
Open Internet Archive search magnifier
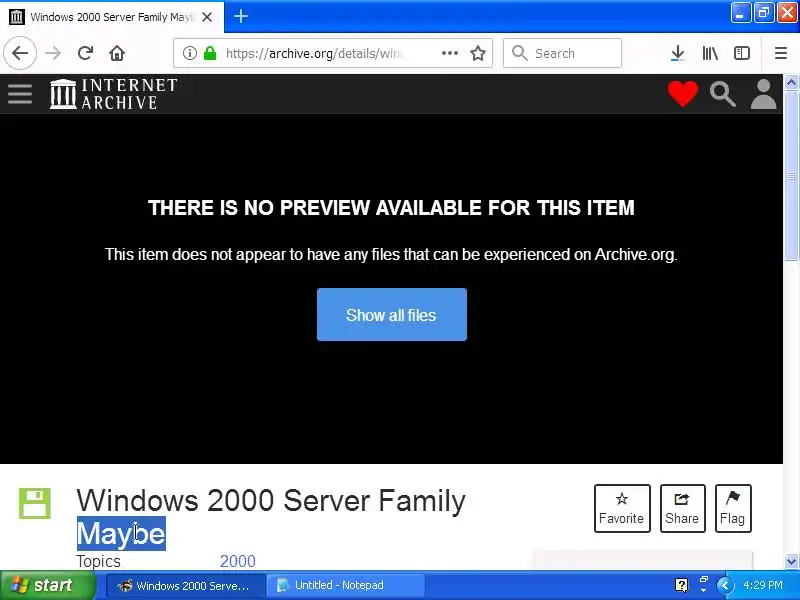click(722, 94)
